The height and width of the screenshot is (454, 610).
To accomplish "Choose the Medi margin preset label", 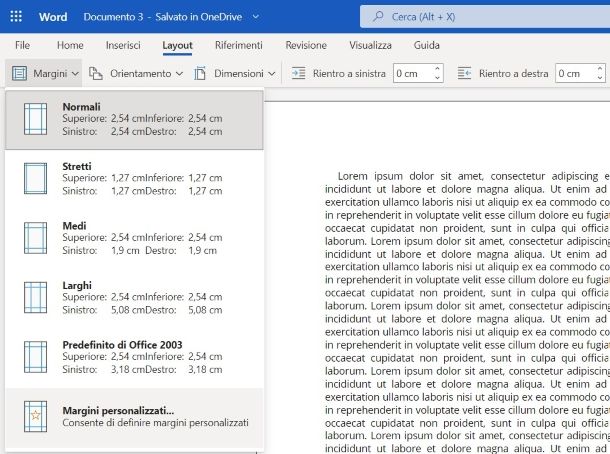I will coord(74,226).
